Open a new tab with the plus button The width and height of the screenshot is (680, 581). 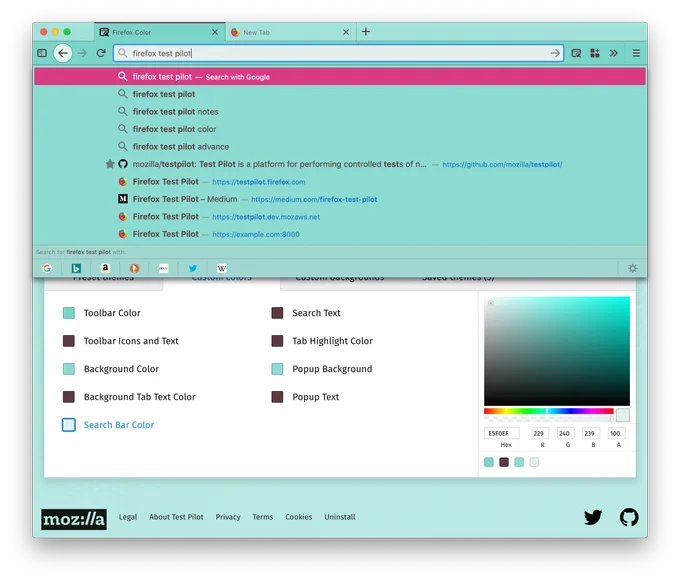[x=366, y=32]
